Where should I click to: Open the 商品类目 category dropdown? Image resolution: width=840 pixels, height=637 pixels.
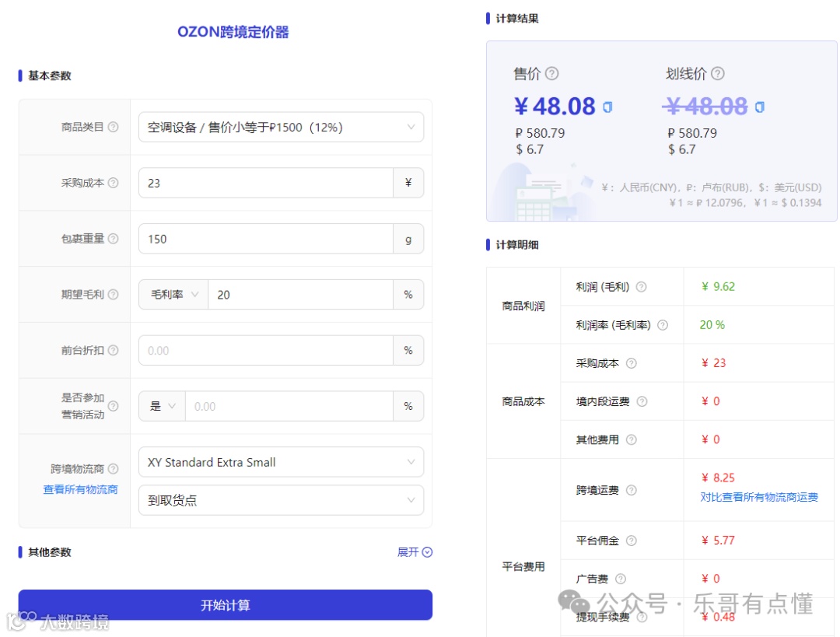[281, 127]
